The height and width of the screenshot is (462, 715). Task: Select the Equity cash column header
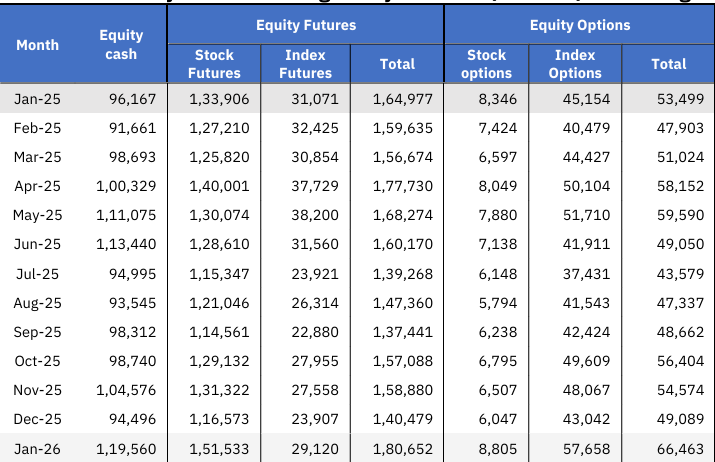[121, 45]
